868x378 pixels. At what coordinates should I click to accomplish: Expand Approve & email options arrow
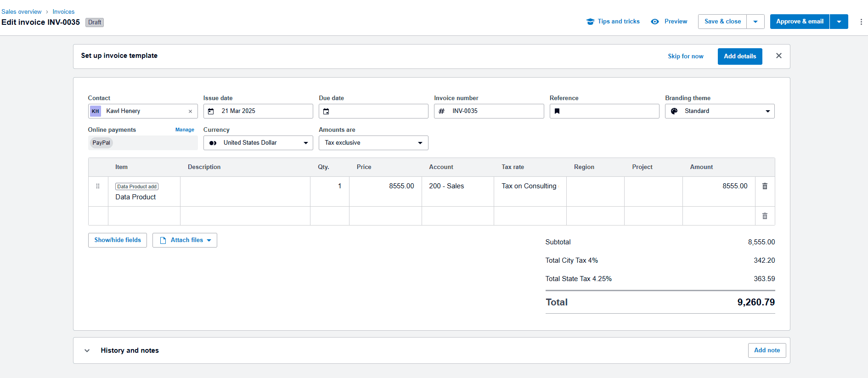click(x=839, y=22)
